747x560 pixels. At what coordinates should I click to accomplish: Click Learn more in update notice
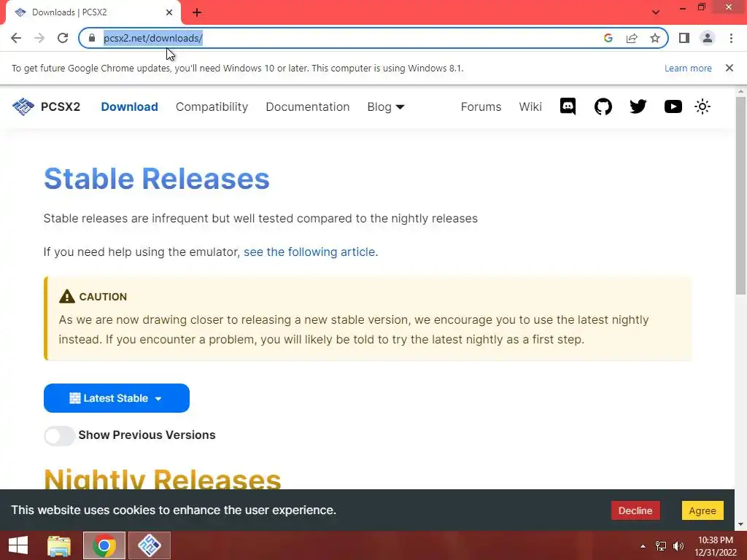(688, 68)
